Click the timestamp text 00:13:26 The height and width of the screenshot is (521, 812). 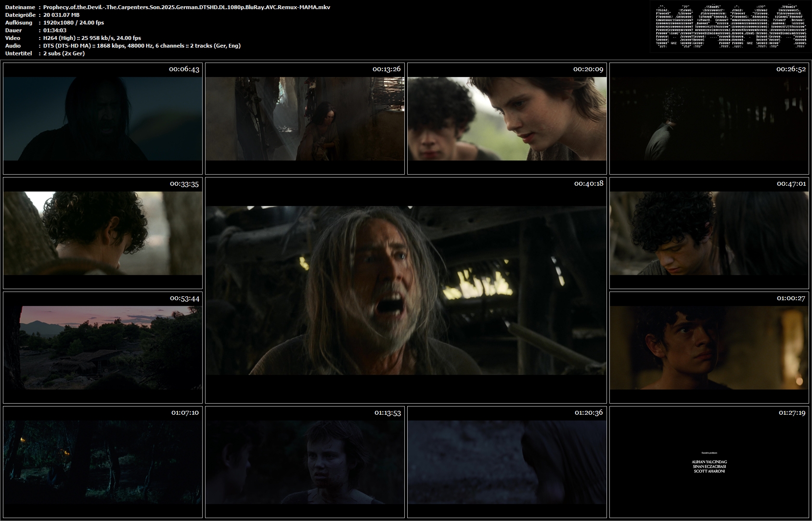coord(387,69)
